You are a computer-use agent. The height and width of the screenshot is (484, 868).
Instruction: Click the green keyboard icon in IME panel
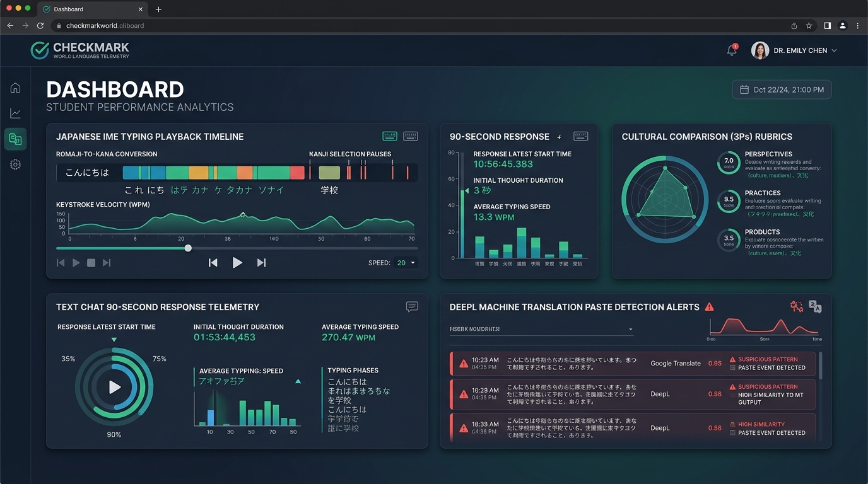(390, 136)
